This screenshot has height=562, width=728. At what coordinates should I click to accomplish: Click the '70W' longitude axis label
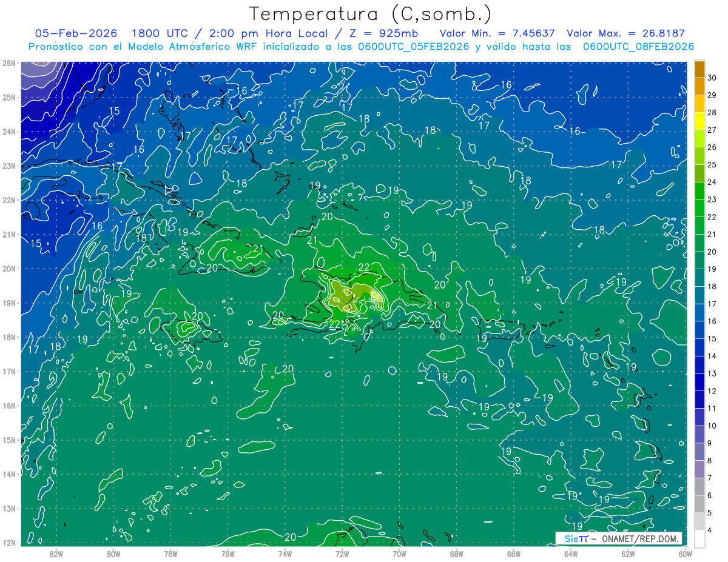tap(399, 554)
